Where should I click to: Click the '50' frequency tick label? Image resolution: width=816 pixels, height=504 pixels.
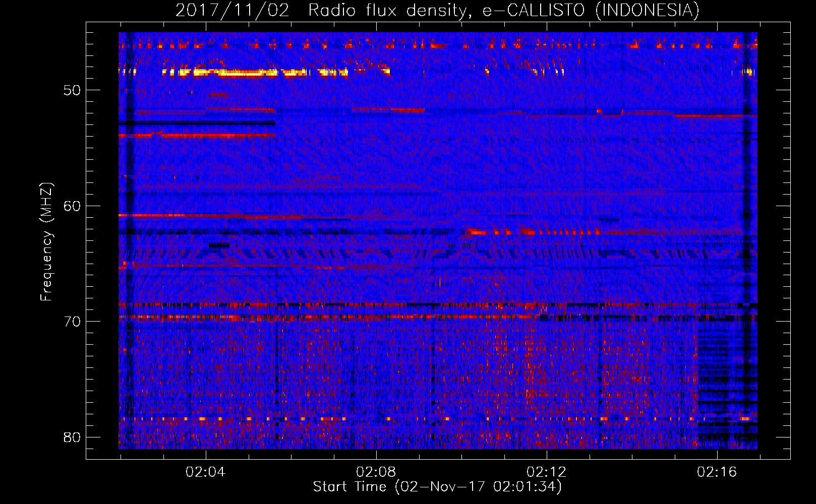click(x=72, y=90)
